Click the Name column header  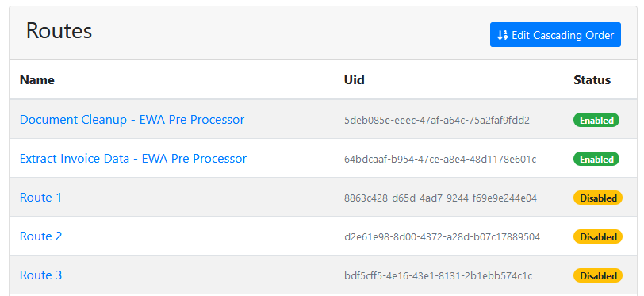[x=37, y=80]
